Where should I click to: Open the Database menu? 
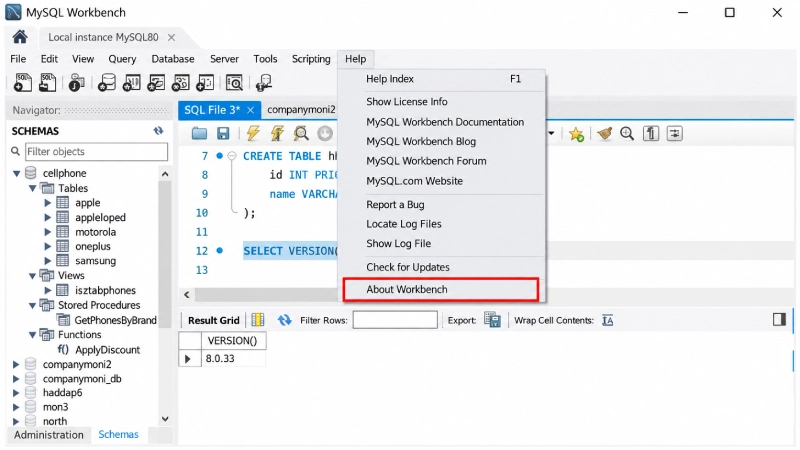[x=172, y=59]
